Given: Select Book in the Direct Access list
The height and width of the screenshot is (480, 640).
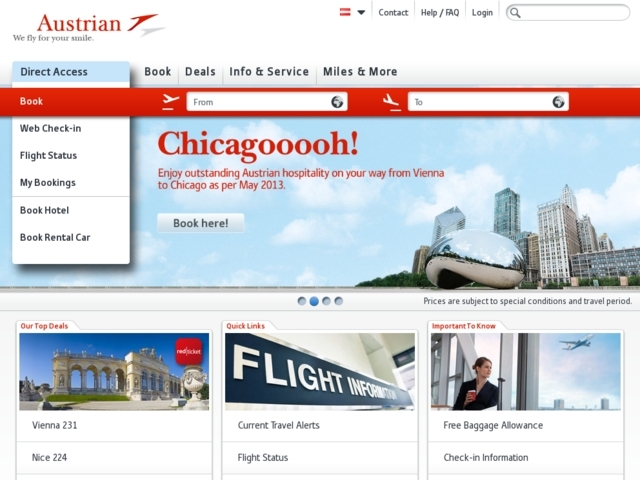Looking at the screenshot, I should click(31, 101).
